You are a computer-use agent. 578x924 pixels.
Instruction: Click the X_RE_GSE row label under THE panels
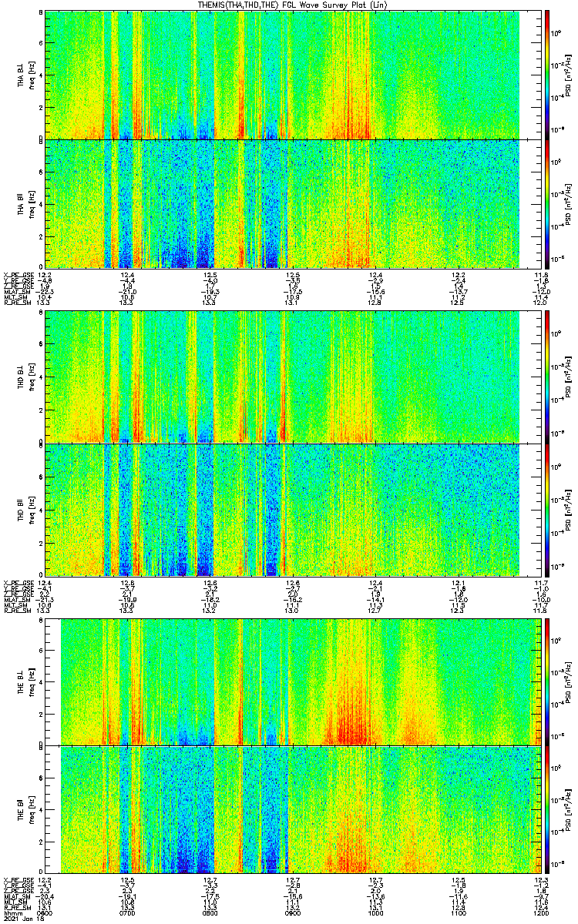click(17, 879)
